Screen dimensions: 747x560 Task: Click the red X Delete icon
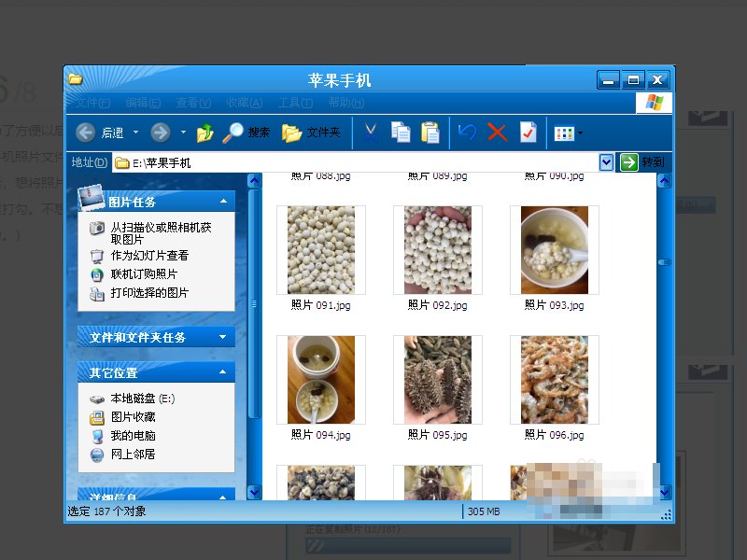click(x=497, y=133)
